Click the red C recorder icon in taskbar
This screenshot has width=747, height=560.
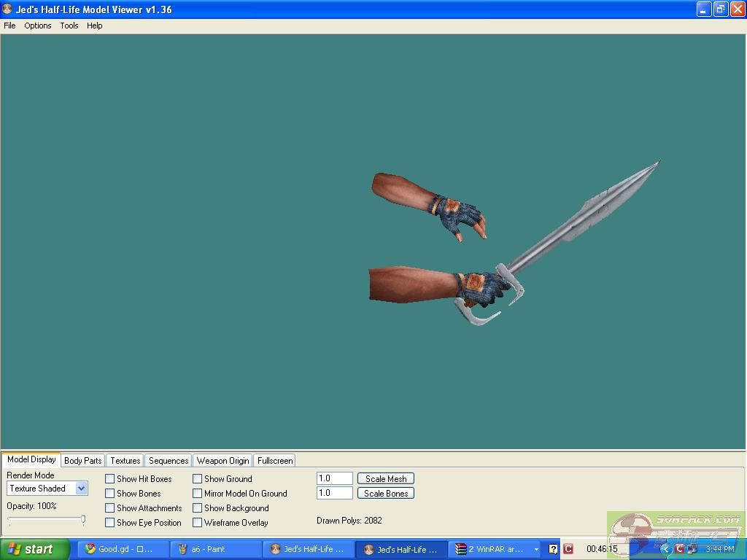[568, 549]
